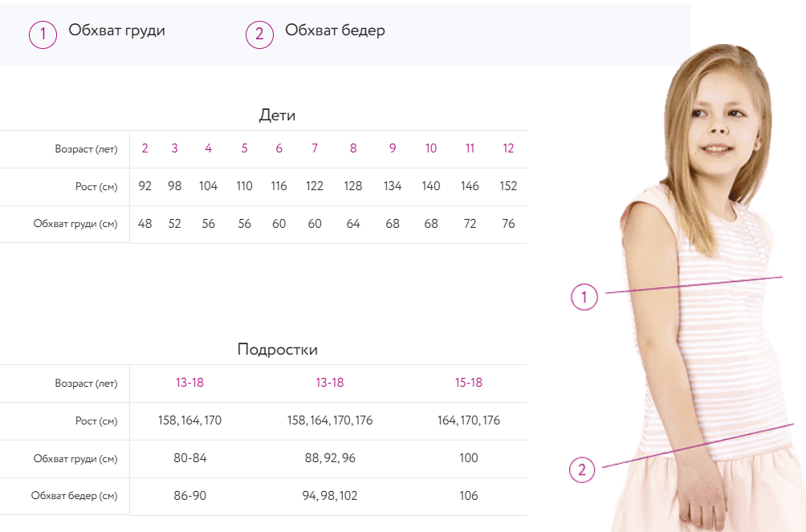The height and width of the screenshot is (532, 806).
Task: Click chest value 68 under height 140
Action: [431, 224]
